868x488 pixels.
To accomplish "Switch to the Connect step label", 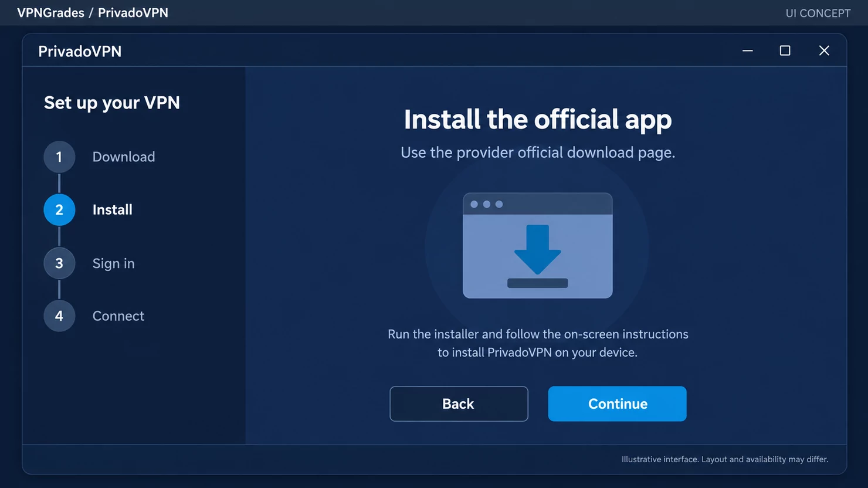I will tap(118, 316).
